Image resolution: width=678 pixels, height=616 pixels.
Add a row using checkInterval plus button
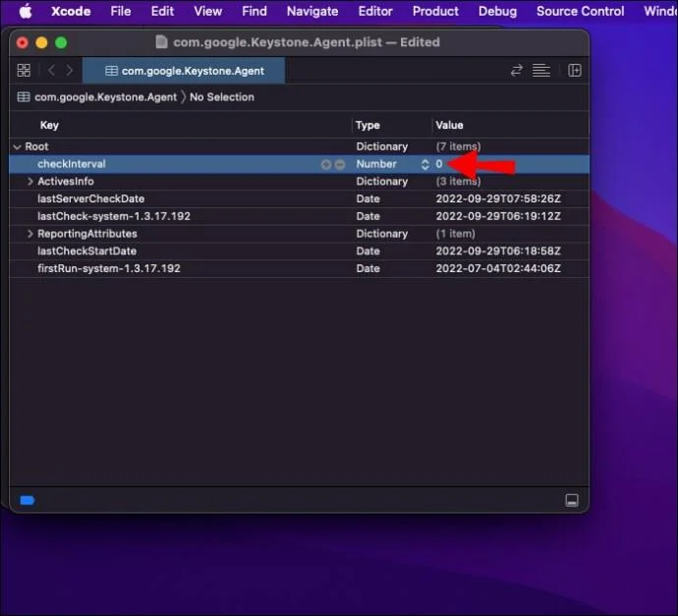[x=326, y=164]
